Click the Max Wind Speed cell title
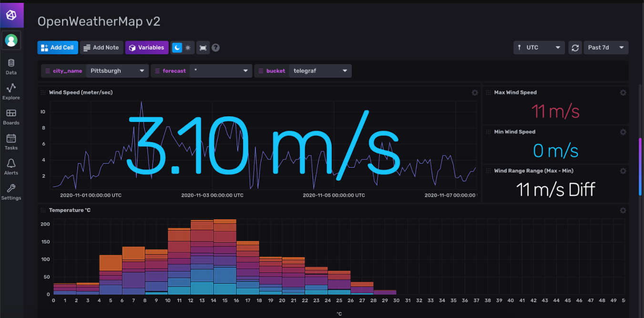This screenshot has width=644, height=318. [515, 92]
